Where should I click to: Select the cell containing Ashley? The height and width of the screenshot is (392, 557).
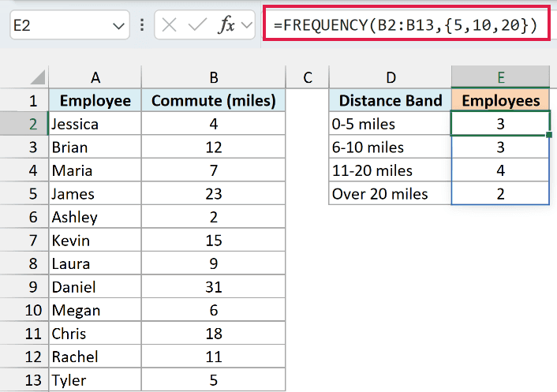click(x=95, y=217)
